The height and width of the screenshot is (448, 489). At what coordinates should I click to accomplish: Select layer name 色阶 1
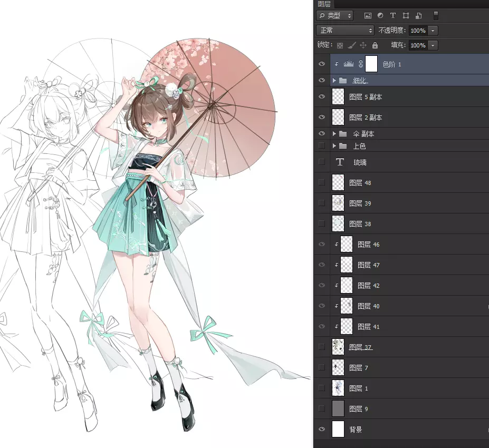[x=392, y=64]
